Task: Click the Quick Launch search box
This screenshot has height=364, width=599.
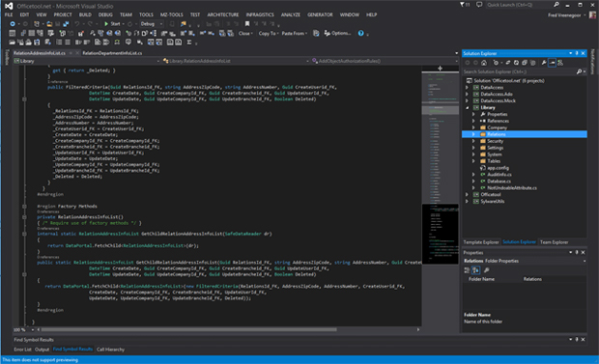Action: (519, 5)
